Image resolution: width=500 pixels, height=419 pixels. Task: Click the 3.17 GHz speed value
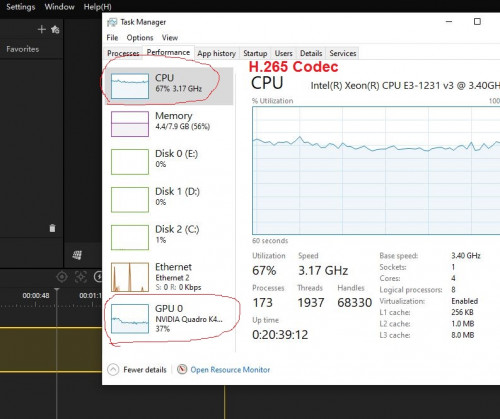[323, 270]
